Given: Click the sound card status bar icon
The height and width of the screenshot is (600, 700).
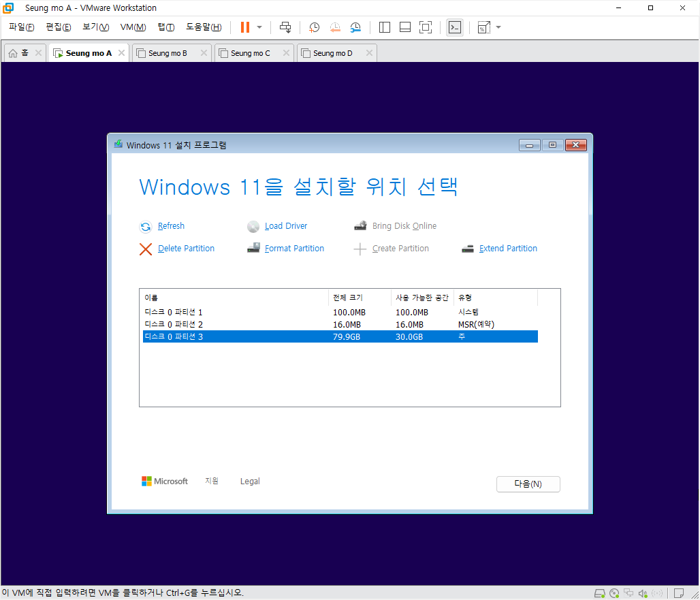Looking at the screenshot, I should [x=643, y=593].
